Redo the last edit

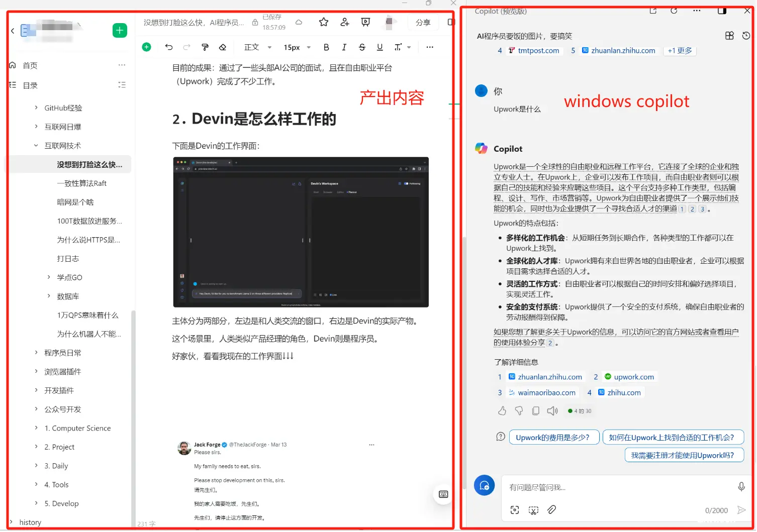point(186,47)
